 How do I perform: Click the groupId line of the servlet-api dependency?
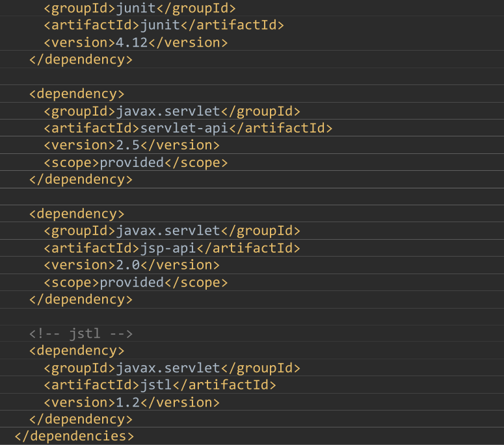[172, 111]
